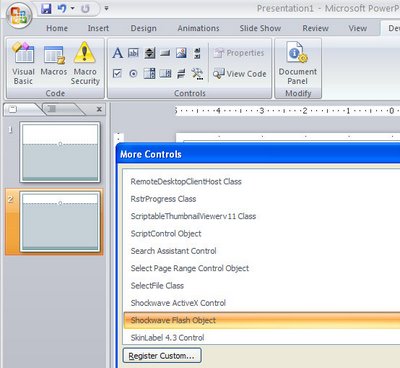Insert a Label control
This screenshot has width=400, height=368.
click(117, 53)
